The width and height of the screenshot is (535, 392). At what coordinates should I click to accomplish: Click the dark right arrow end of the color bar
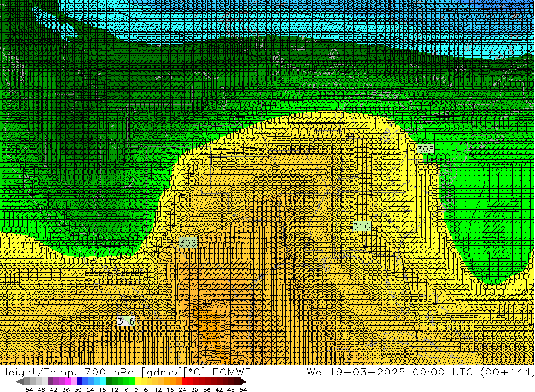[x=243, y=381]
